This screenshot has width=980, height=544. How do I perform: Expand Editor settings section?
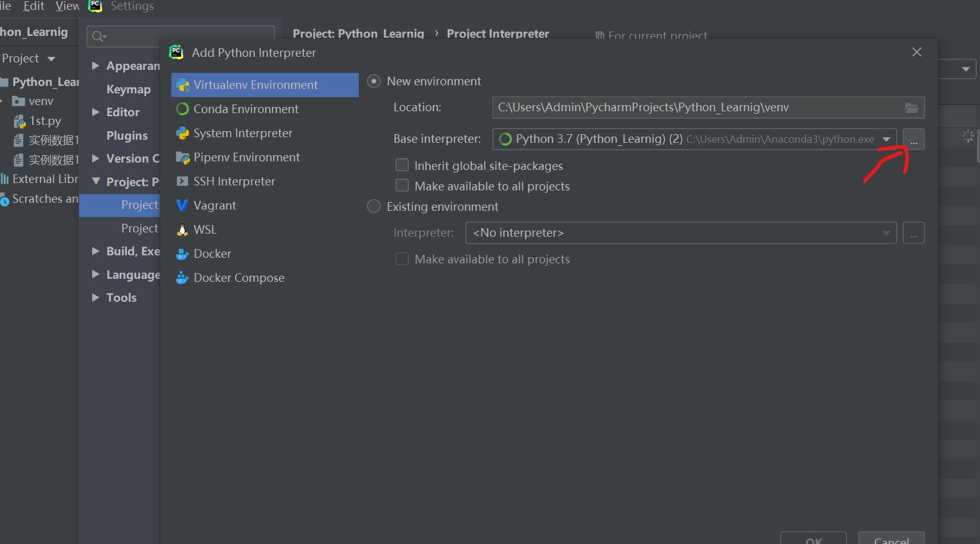point(96,112)
